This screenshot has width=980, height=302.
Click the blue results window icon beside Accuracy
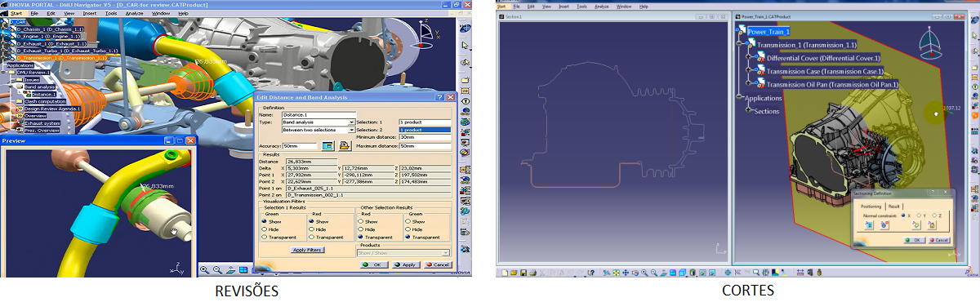tap(327, 145)
